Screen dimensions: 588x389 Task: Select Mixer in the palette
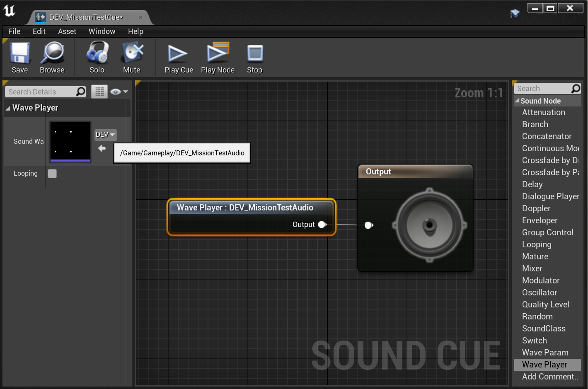tap(532, 268)
